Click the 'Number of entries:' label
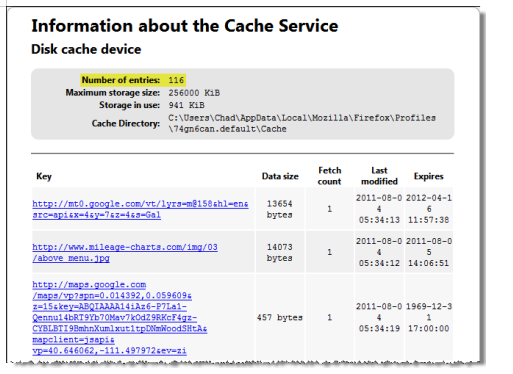This screenshot has height=374, width=513. 121,80
